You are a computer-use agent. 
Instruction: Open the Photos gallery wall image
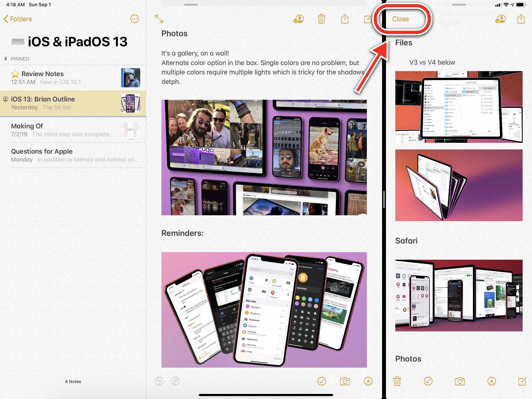coord(264,157)
